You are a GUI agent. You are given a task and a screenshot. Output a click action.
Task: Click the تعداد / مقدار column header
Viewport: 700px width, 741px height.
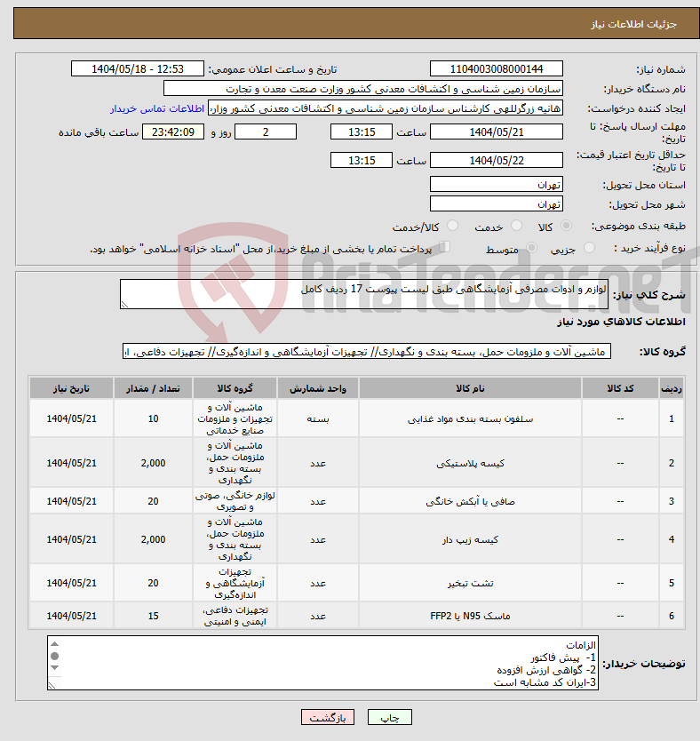(153, 388)
